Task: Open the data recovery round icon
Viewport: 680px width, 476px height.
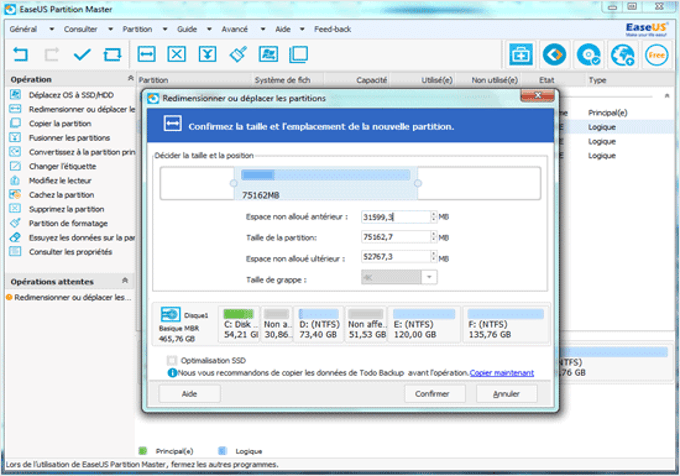Action: [554, 55]
